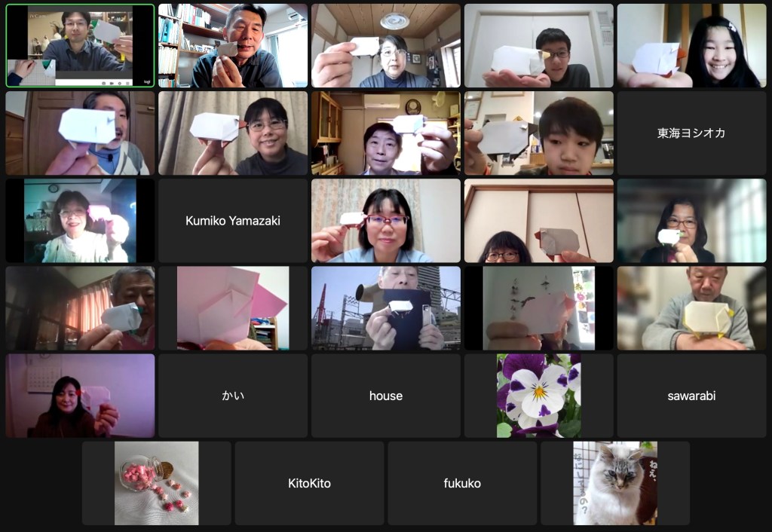This screenshot has width=772, height=532.
Task: Click the fukuko participant tile
Action: pos(462,483)
